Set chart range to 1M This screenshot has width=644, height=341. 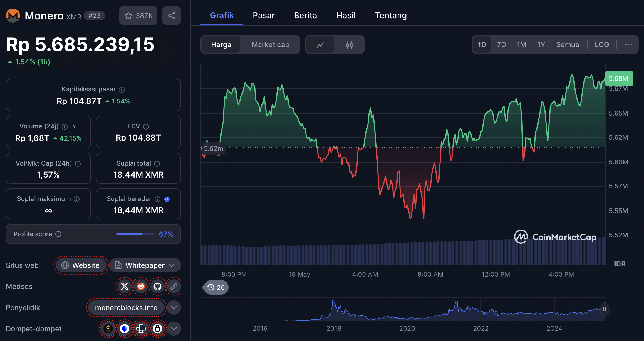(x=521, y=45)
